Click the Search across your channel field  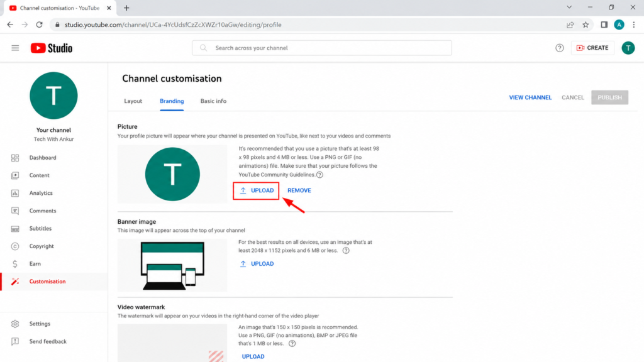coord(321,48)
